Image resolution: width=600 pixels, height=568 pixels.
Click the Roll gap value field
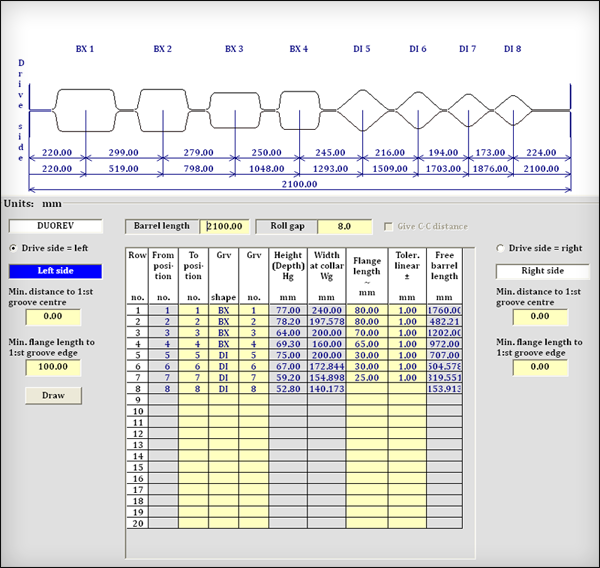(x=344, y=226)
